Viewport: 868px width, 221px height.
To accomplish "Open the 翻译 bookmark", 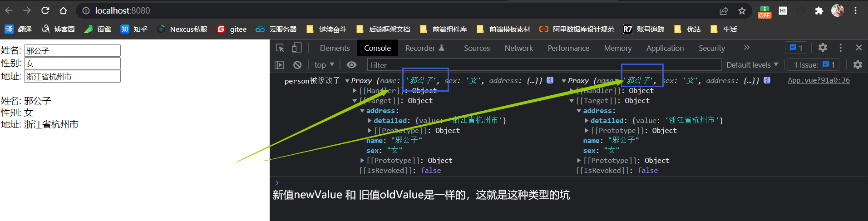I will click(18, 29).
